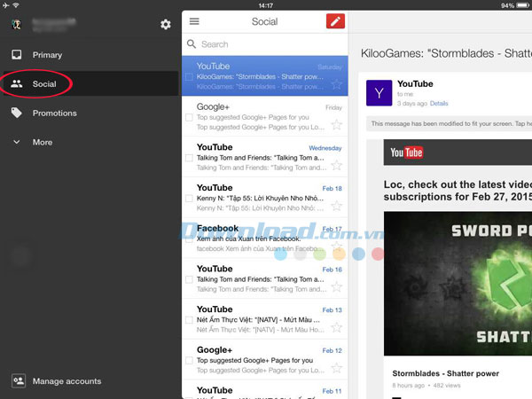Click the 14:17 status bar clock
Viewport: 532px width, 399px height.
click(266, 5)
